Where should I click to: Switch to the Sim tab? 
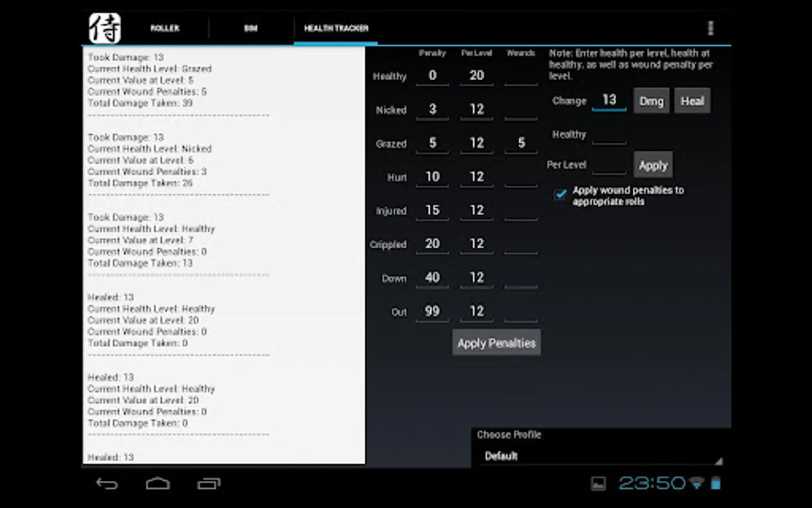pos(251,28)
